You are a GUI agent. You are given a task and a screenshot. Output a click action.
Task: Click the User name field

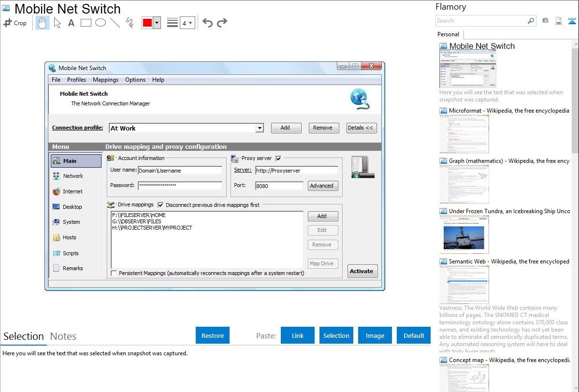(180, 171)
